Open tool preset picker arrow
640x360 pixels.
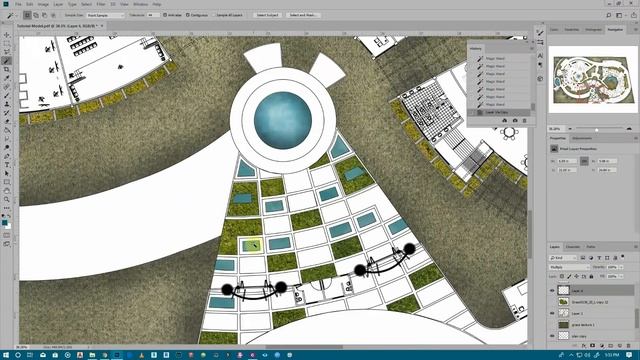pos(17,16)
